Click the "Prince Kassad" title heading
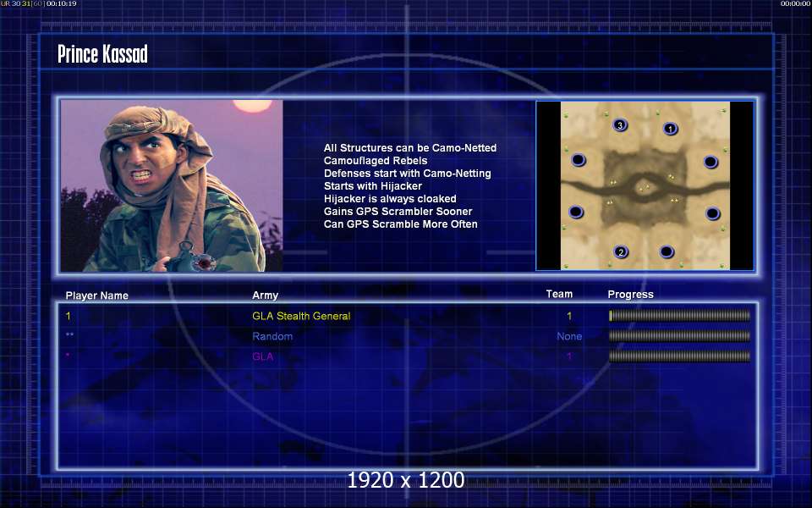 pyautogui.click(x=102, y=54)
